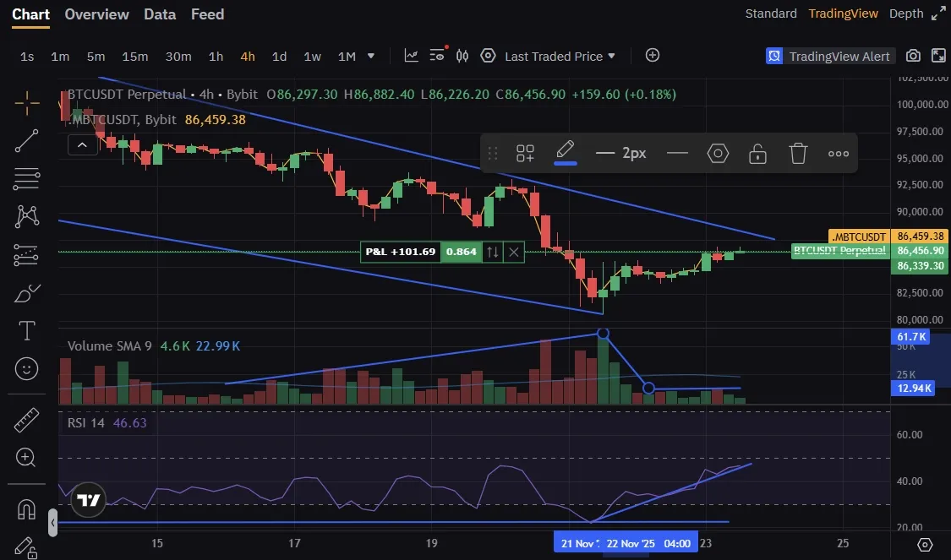Screen dimensions: 951x560
Task: Switch to the Chart tab
Action: pos(31,14)
